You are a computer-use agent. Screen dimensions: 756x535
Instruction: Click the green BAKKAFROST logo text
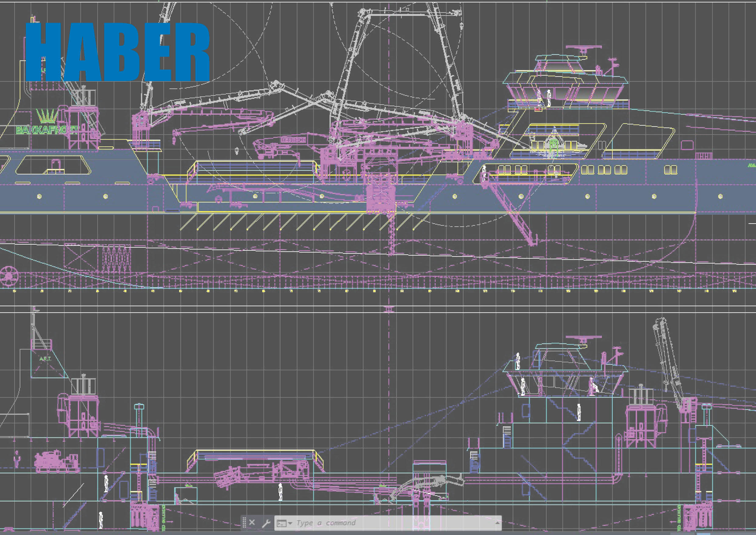pyautogui.click(x=46, y=130)
